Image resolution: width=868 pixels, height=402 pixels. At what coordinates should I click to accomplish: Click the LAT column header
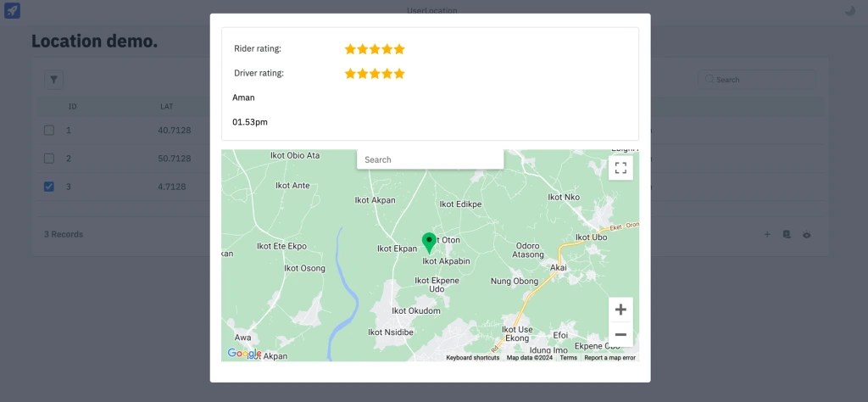pos(167,106)
